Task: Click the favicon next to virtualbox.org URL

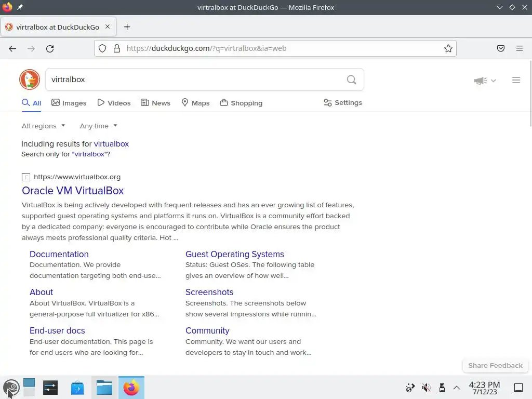Action: [26, 177]
